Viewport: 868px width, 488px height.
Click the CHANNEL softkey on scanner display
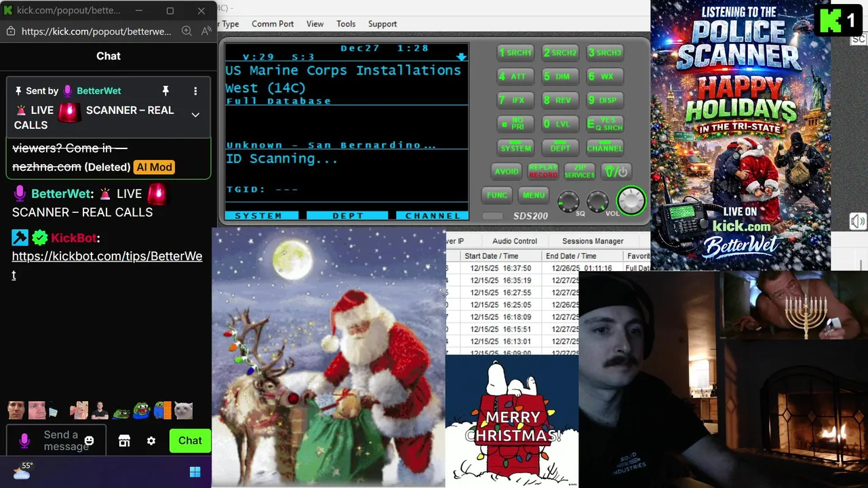[433, 216]
